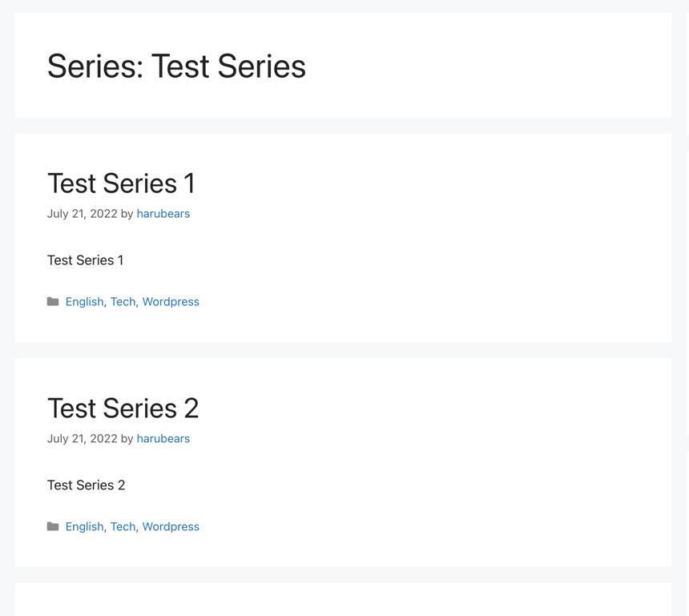The width and height of the screenshot is (689, 616).
Task: Select English category of Test Series 1
Action: pos(84,302)
